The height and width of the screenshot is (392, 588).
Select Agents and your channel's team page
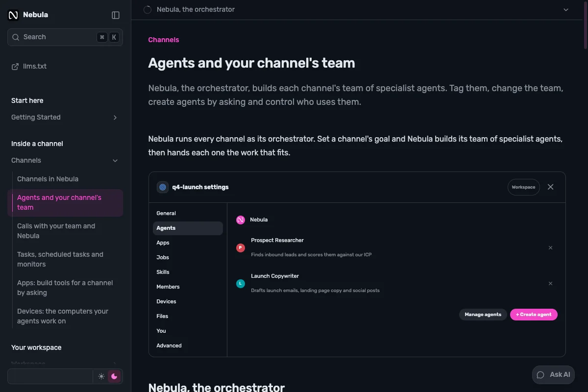coord(65,202)
